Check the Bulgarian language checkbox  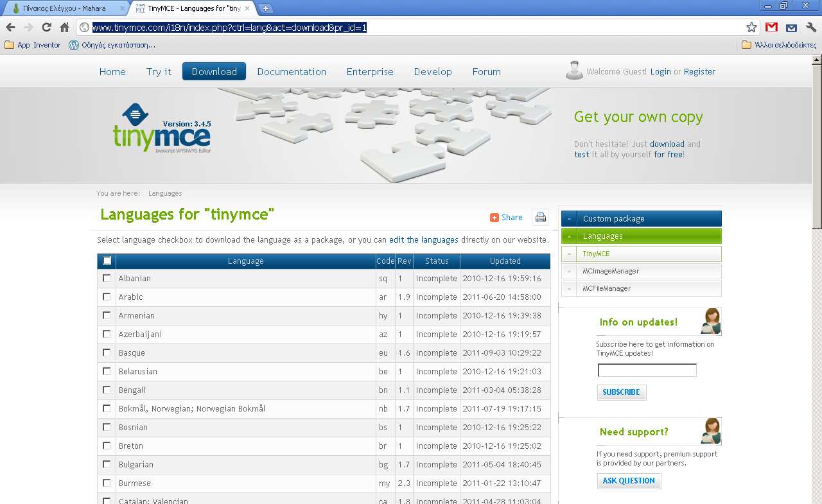tap(107, 464)
